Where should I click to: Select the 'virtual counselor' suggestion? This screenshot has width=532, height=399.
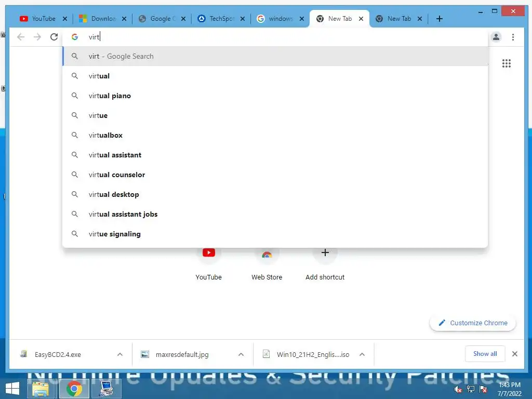[x=275, y=175]
